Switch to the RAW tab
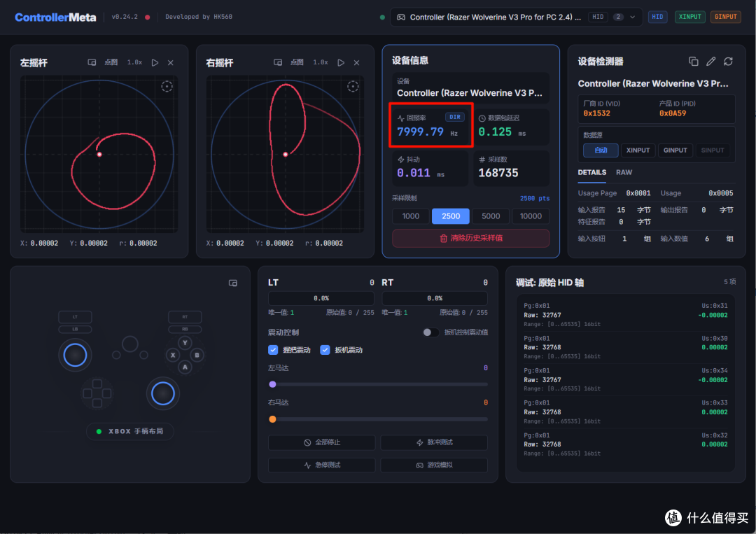 click(624, 173)
